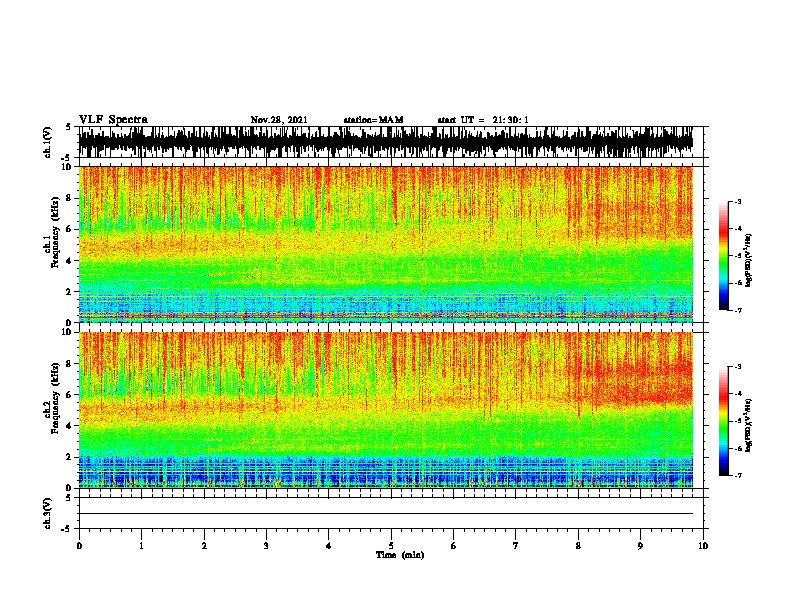
Task: Click tick label "9" on the Time axis
Action: click(640, 546)
